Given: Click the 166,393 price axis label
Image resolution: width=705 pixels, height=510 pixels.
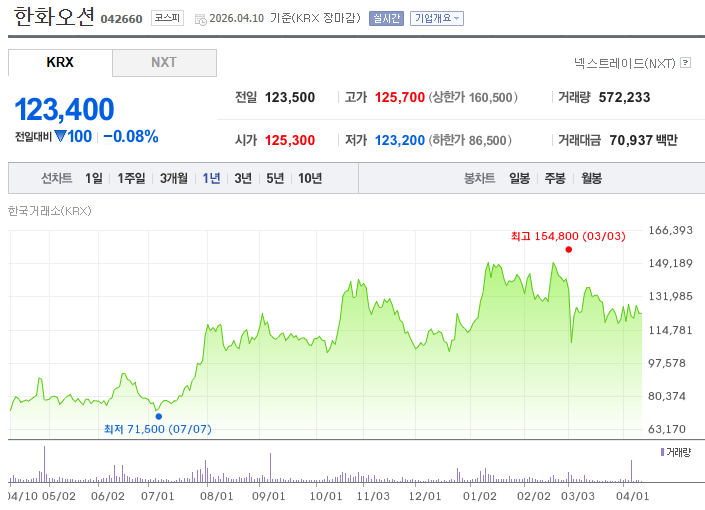Looking at the screenshot, I should 670,231.
